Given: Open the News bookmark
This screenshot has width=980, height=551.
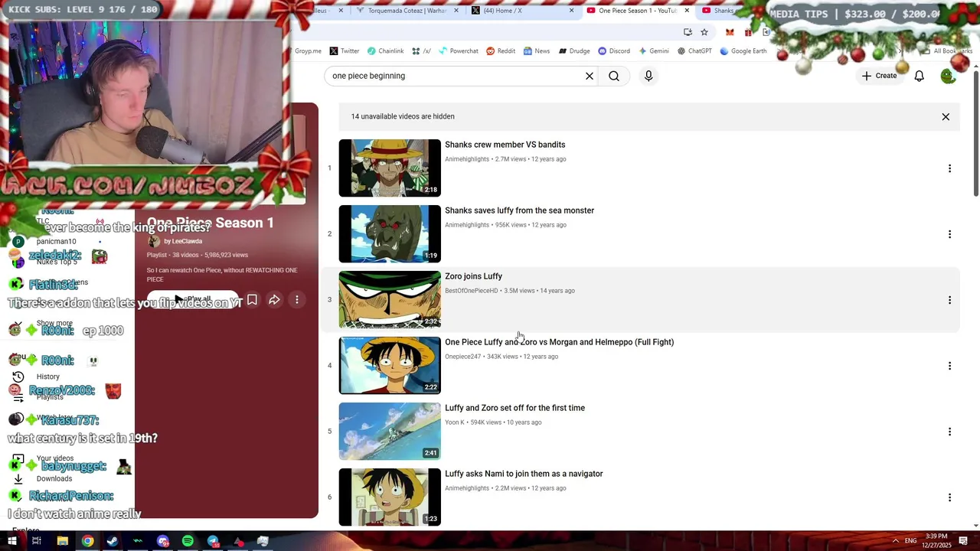Looking at the screenshot, I should (x=537, y=51).
